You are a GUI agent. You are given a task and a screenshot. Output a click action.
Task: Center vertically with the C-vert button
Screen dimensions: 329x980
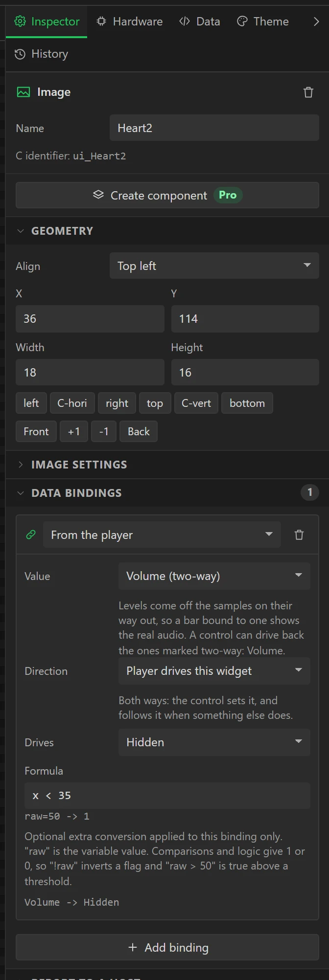pos(196,403)
